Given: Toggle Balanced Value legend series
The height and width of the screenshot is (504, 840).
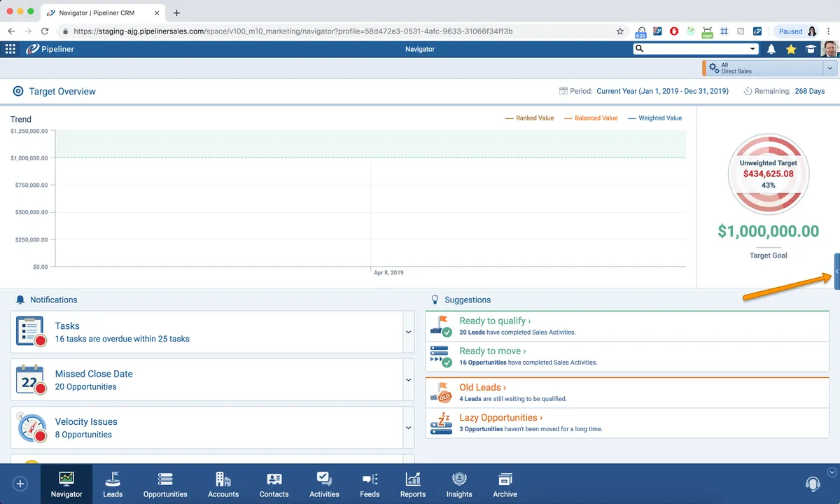Looking at the screenshot, I should pyautogui.click(x=591, y=118).
